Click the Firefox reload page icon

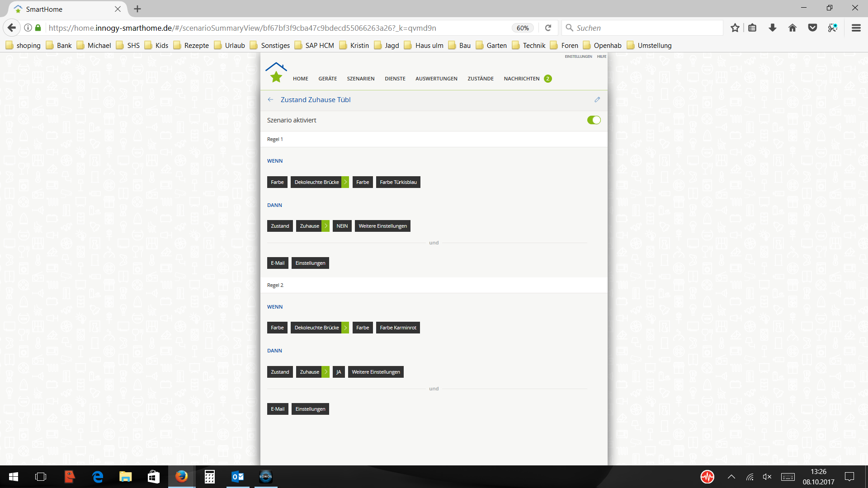(548, 28)
